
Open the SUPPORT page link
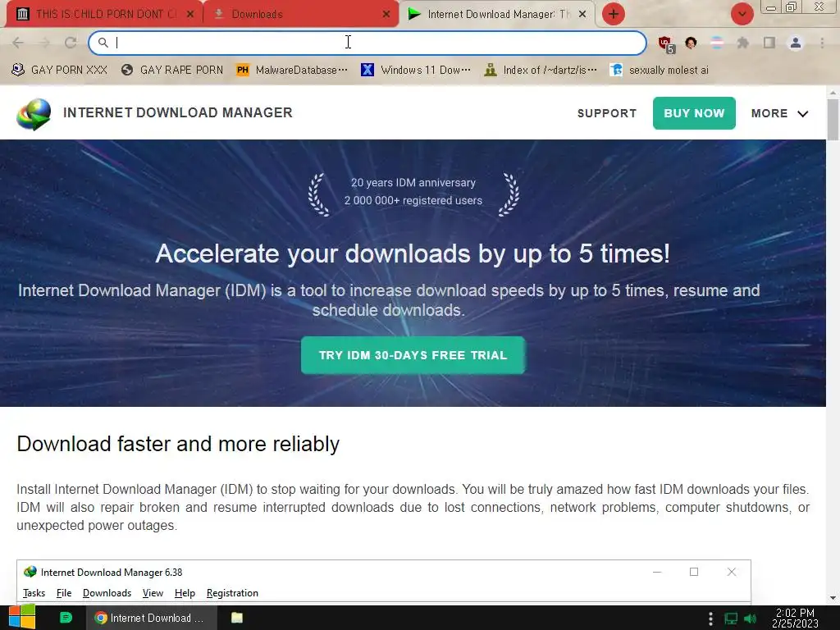pyautogui.click(x=607, y=113)
